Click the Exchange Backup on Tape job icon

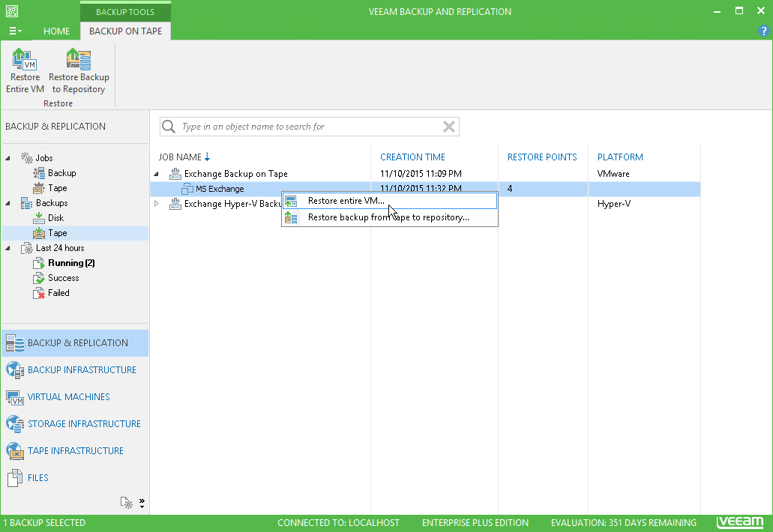175,173
